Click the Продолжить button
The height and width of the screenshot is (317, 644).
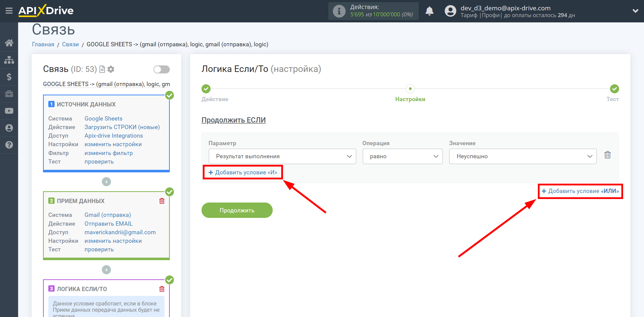(237, 210)
